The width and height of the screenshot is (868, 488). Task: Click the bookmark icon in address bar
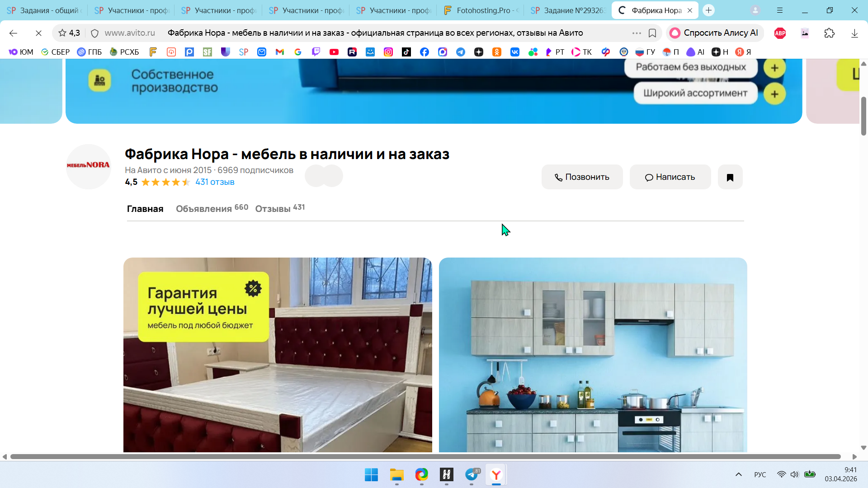[652, 33]
